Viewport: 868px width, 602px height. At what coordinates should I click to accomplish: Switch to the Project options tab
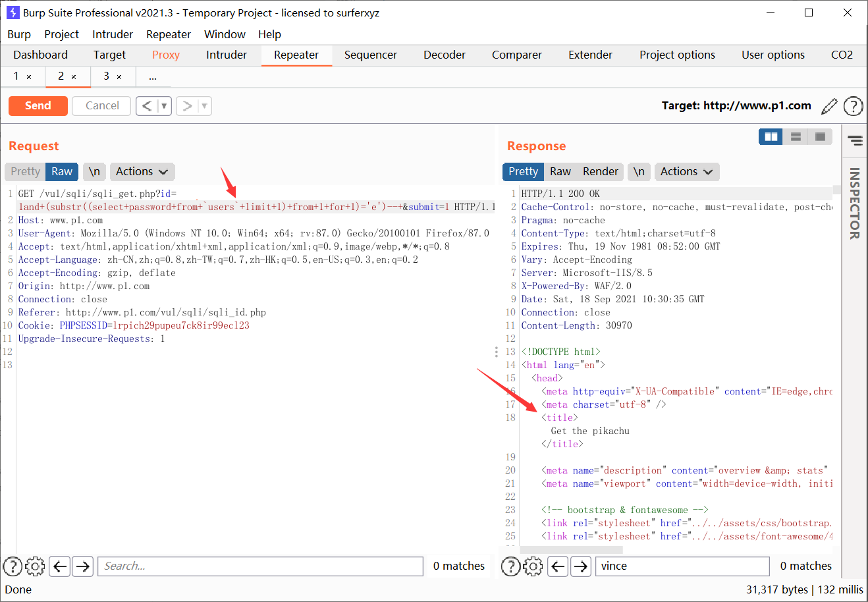point(677,55)
